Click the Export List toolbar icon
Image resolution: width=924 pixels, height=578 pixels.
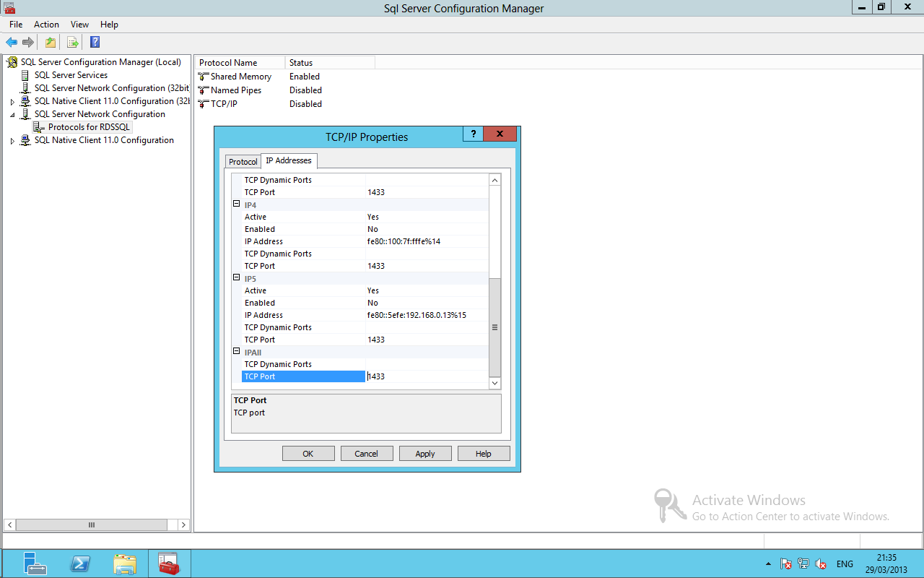72,42
